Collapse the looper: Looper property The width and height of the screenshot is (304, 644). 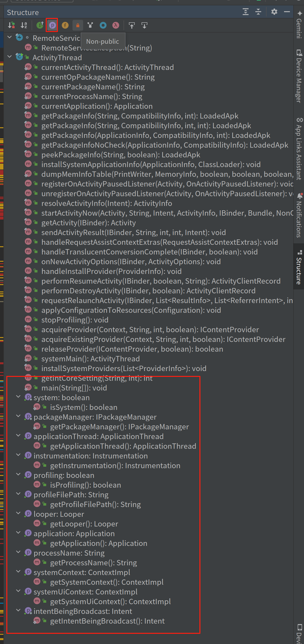18,513
